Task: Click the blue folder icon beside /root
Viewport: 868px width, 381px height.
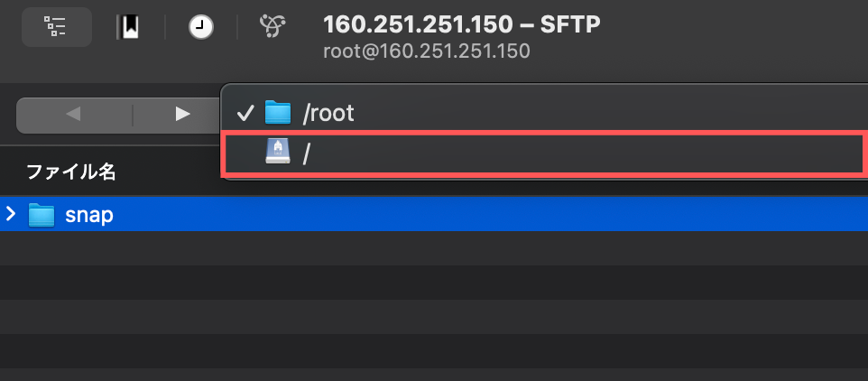Action: click(278, 113)
